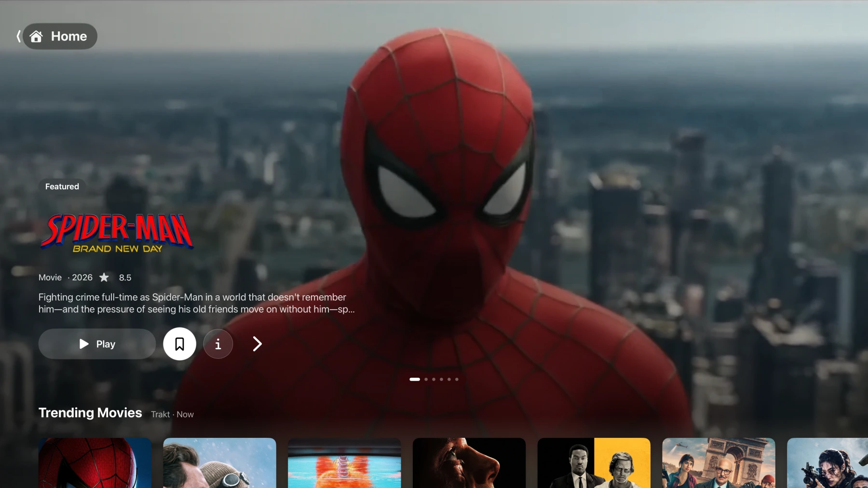Click the Movie · 2026 metadata
868x488 pixels.
click(x=66, y=277)
